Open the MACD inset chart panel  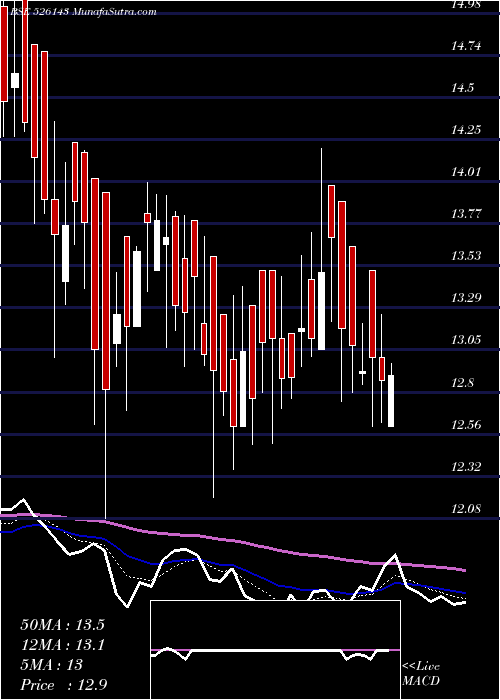point(275,650)
